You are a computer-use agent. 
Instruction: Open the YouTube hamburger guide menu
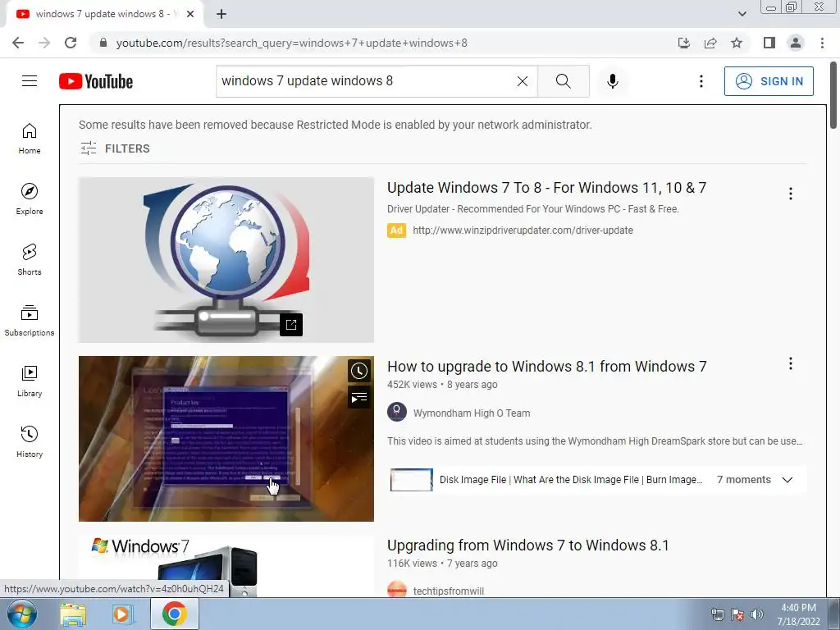30,81
